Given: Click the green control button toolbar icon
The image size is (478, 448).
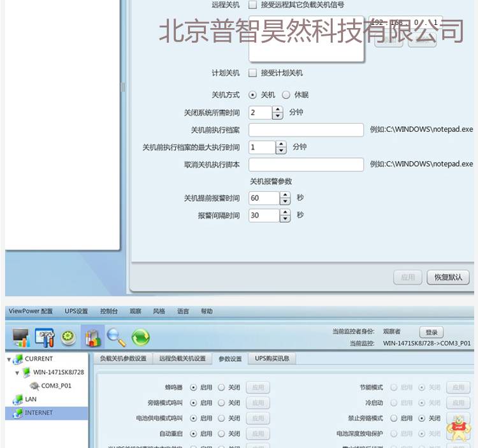Looking at the screenshot, I should coord(69,338).
